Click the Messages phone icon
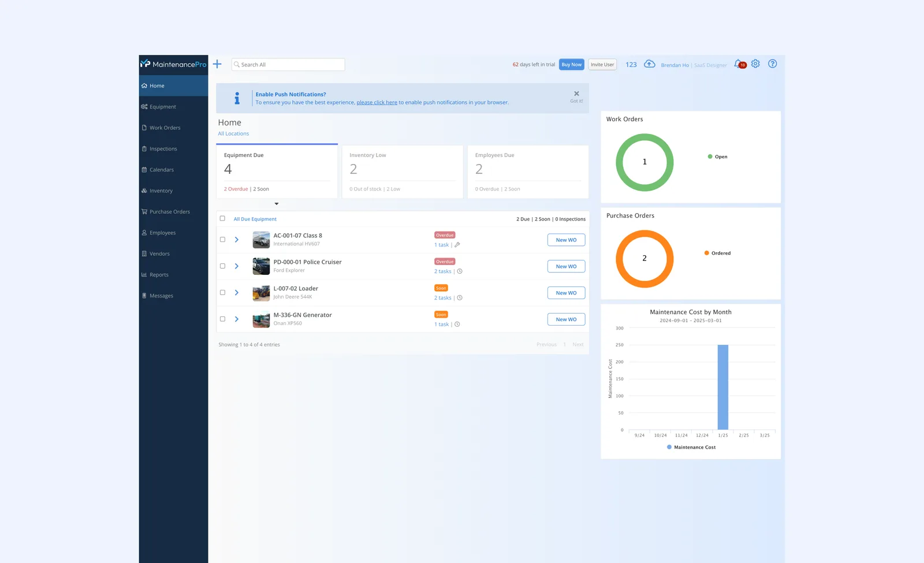This screenshot has width=924, height=563. (144, 296)
